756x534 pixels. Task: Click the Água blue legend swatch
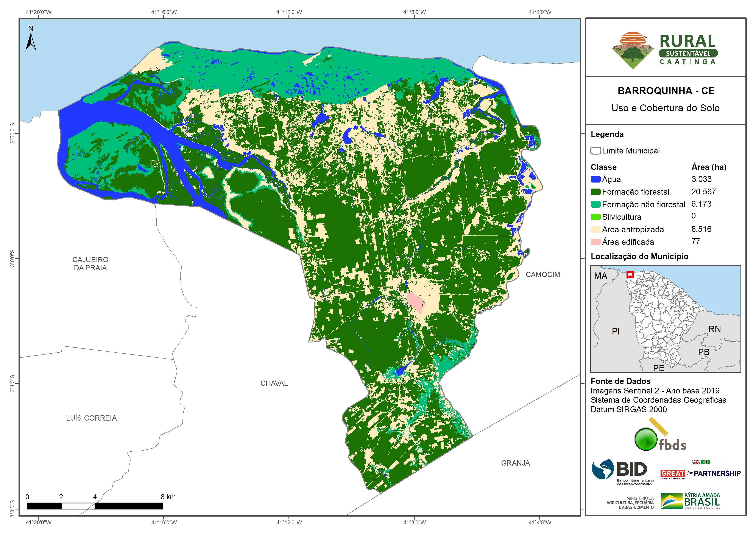(595, 179)
